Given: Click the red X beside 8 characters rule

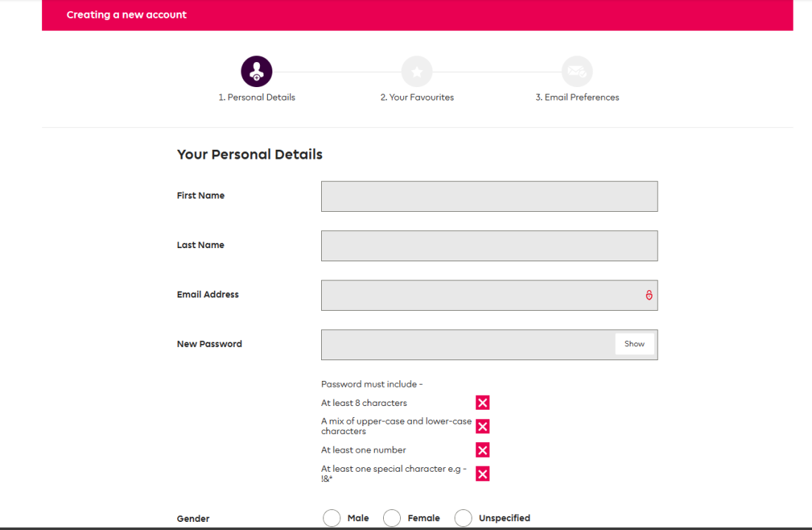Looking at the screenshot, I should point(483,402).
